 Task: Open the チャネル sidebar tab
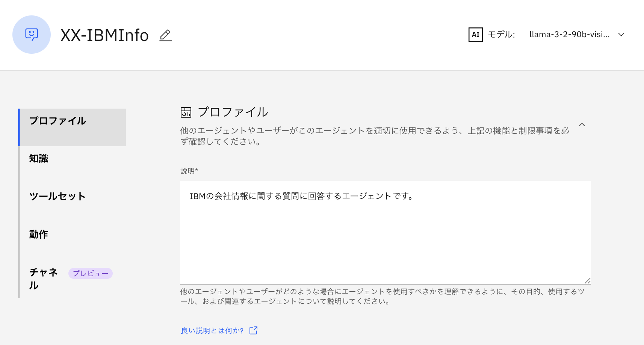point(43,278)
